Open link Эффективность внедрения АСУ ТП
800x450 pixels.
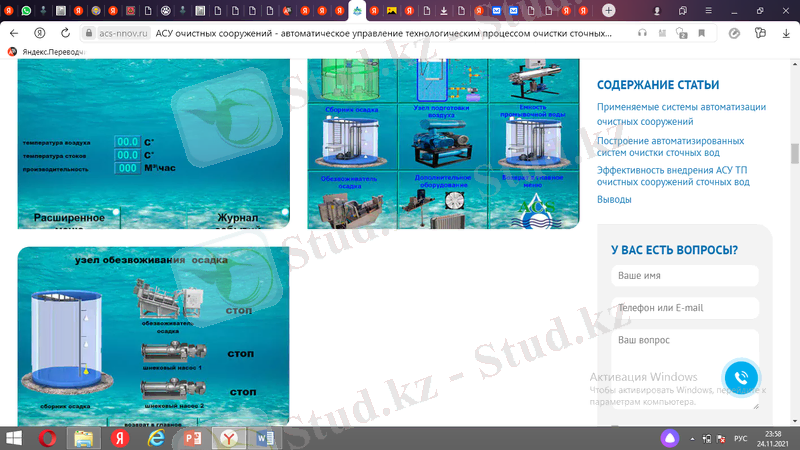(673, 176)
